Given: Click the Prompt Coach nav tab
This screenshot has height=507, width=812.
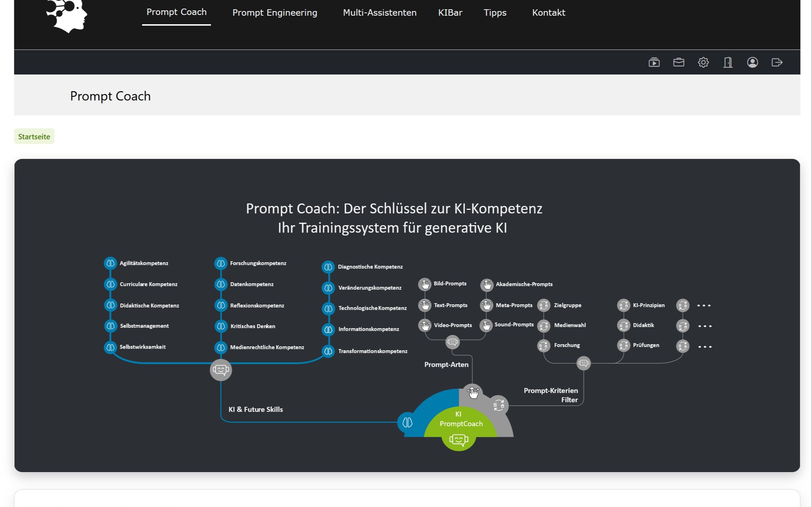Looking at the screenshot, I should tap(177, 12).
